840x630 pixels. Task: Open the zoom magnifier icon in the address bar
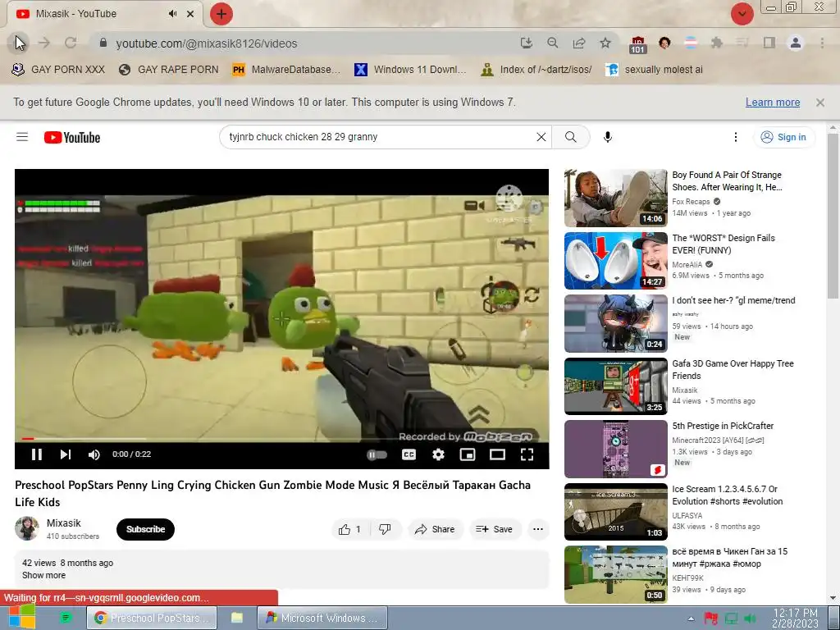click(552, 43)
